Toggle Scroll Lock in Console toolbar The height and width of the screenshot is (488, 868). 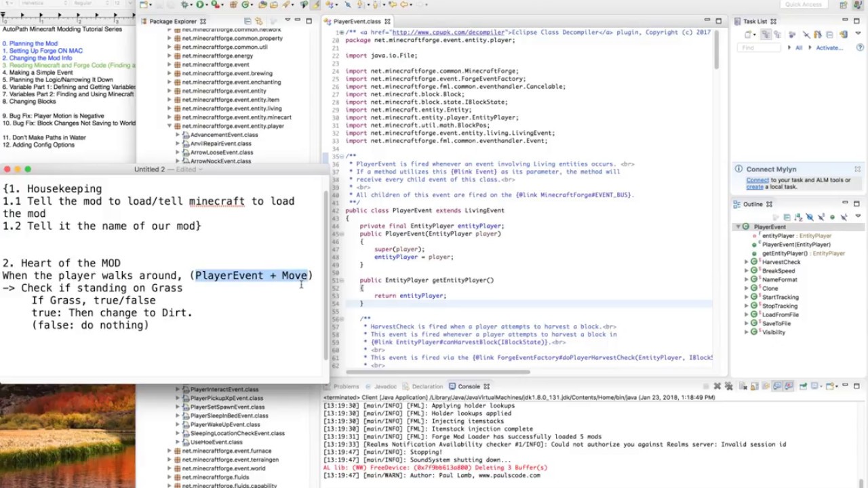click(754, 386)
